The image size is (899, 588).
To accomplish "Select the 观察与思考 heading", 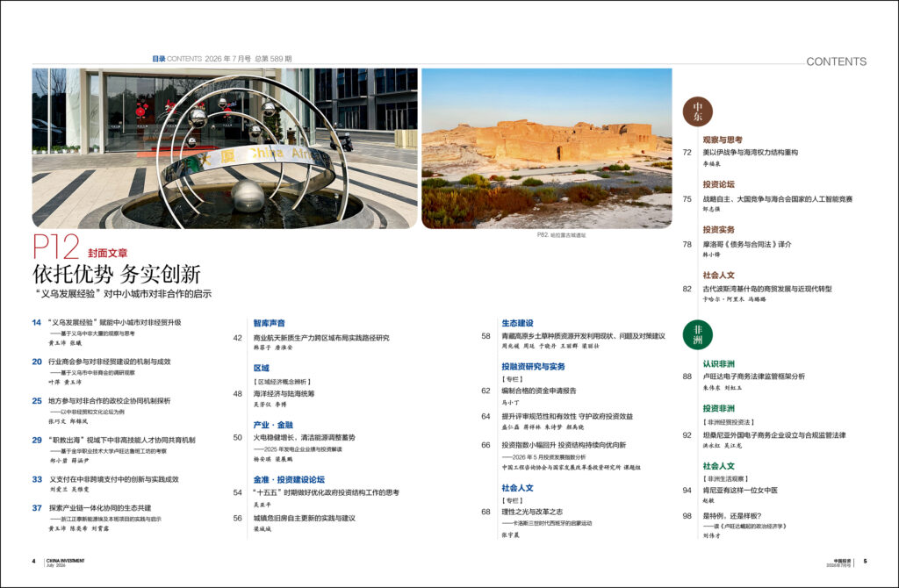I will click(x=723, y=140).
